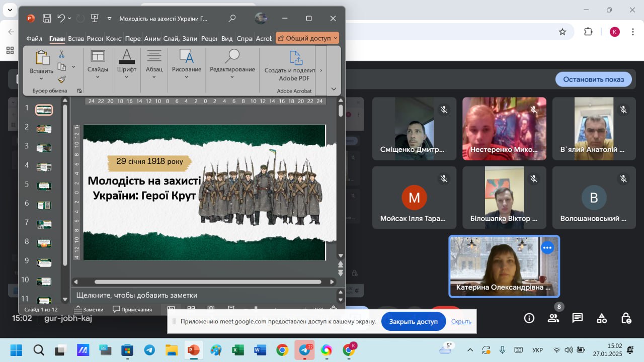This screenshot has width=644, height=362.
Task: Click the Undo arrow icon
Action: tap(61, 19)
